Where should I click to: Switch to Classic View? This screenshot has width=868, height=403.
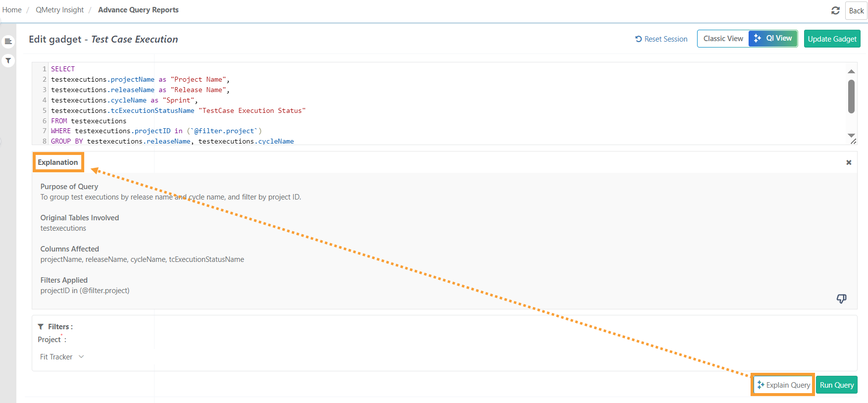pyautogui.click(x=723, y=39)
